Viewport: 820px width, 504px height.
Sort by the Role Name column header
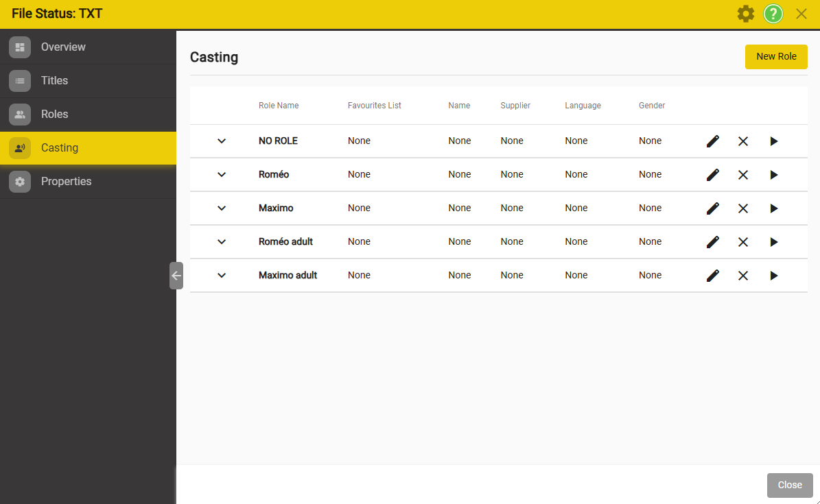click(279, 106)
